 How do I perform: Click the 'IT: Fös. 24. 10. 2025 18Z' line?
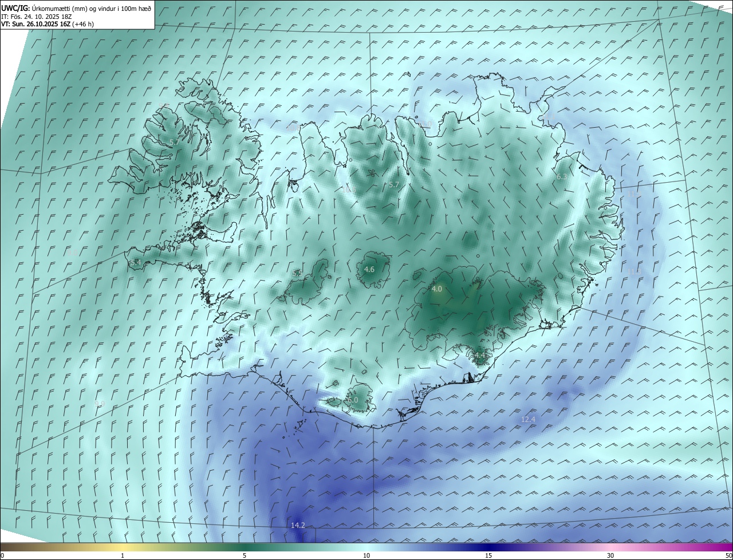coord(37,16)
